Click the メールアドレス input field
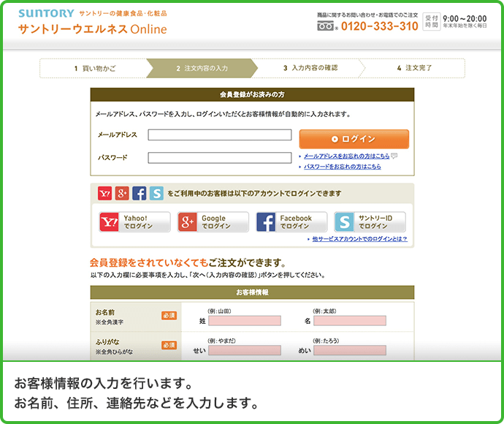This screenshot has width=504, height=424. [x=220, y=135]
